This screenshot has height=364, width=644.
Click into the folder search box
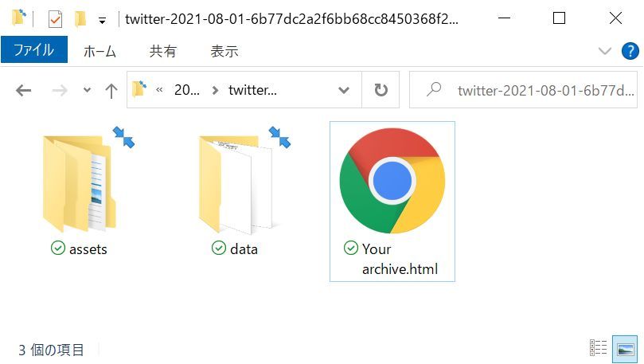(523, 90)
